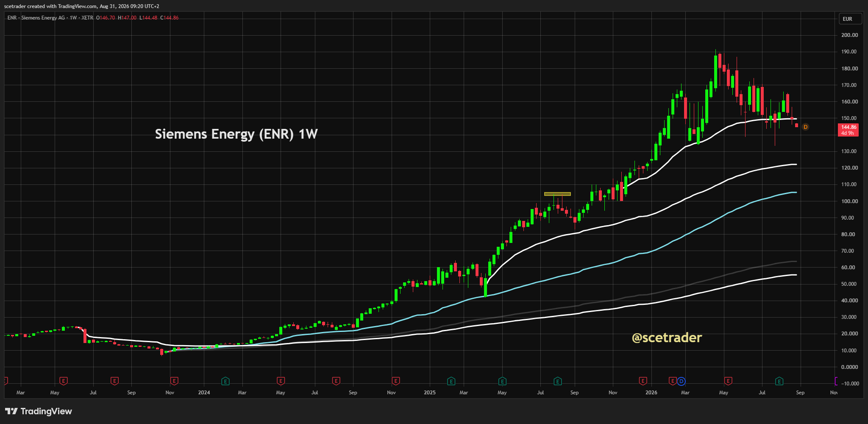This screenshot has width=868, height=424.
Task: Click the 2024 label on the time axis
Action: (x=204, y=393)
